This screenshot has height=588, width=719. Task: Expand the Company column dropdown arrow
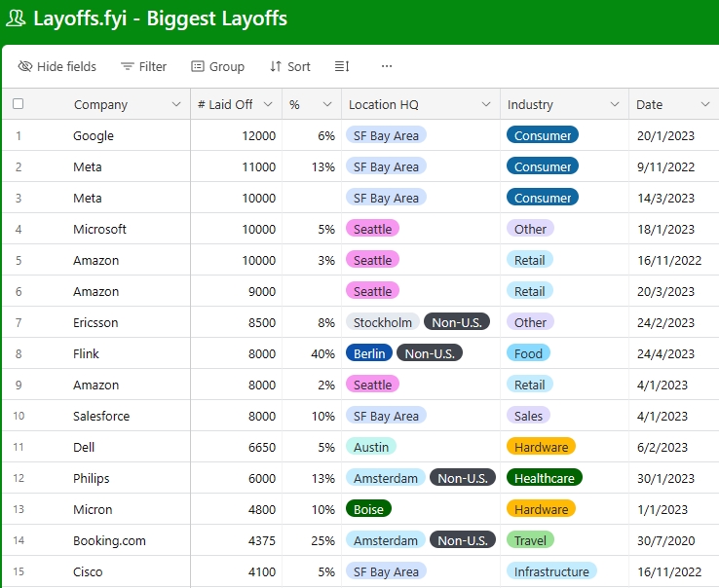coord(176,104)
